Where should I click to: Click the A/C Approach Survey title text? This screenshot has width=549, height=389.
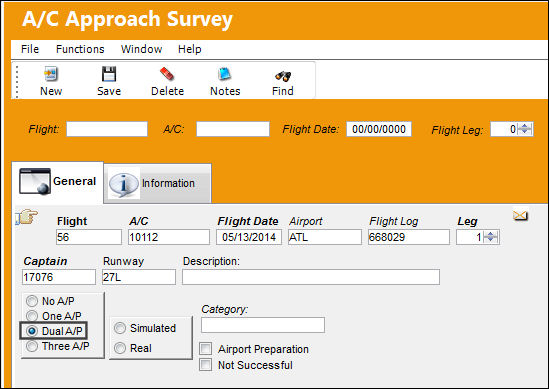(x=127, y=19)
